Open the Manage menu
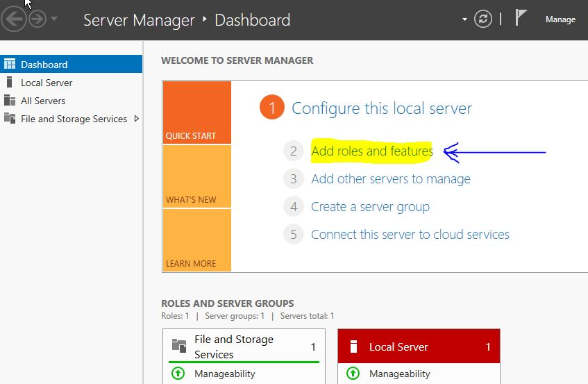The image size is (588, 384). pos(560,19)
